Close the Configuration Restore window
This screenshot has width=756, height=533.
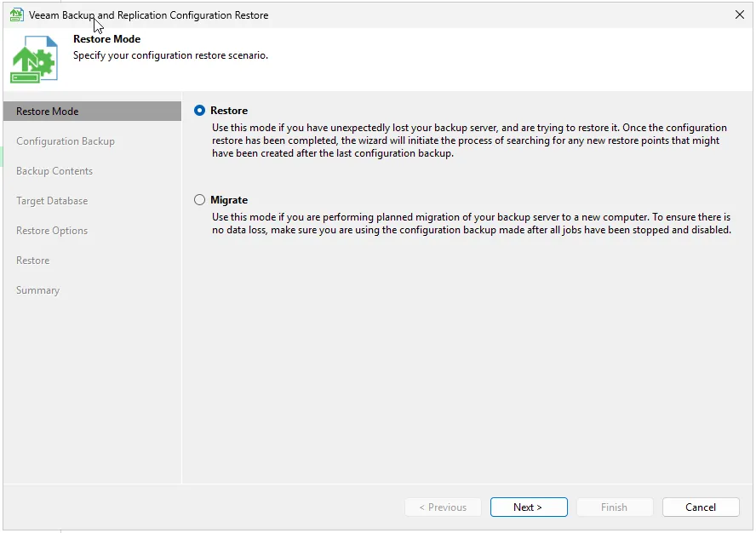[739, 14]
